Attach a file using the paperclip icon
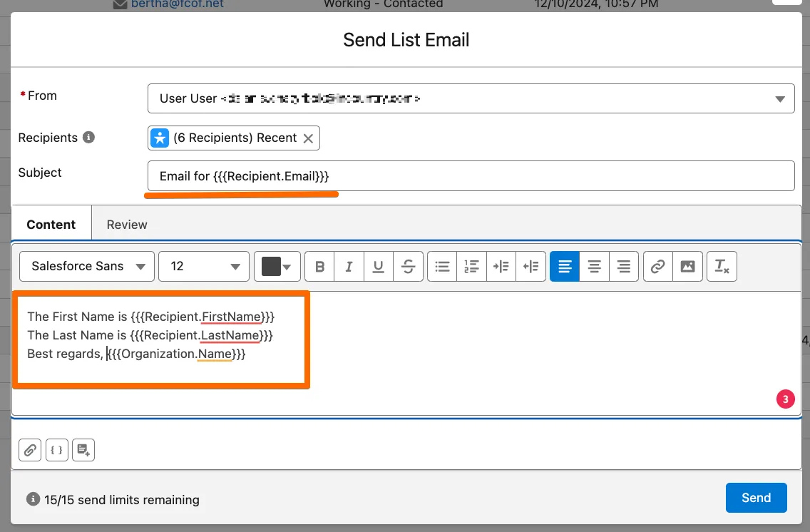The width and height of the screenshot is (810, 532). coord(30,450)
